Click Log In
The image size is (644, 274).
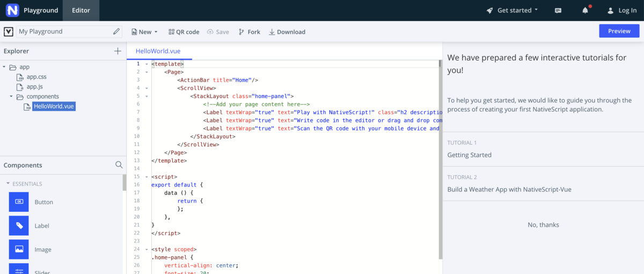click(622, 10)
